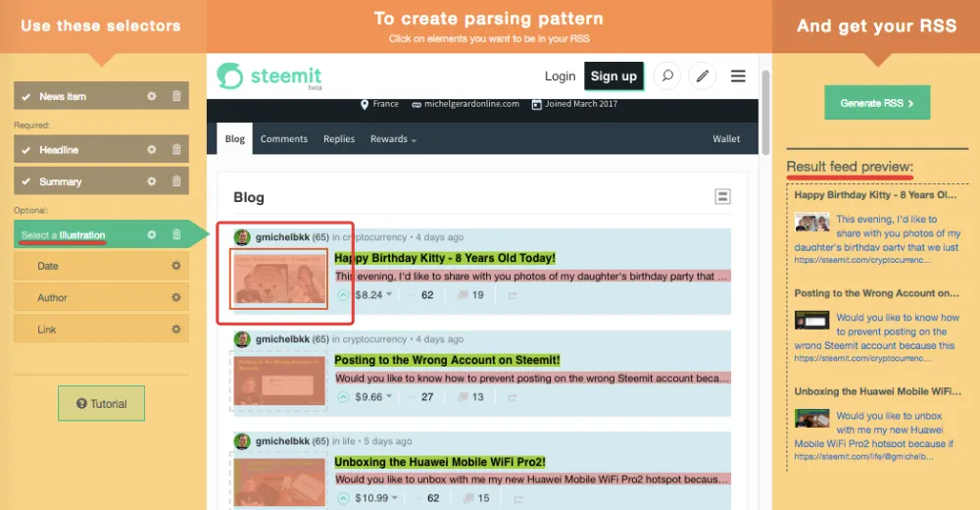Image resolution: width=980 pixels, height=510 pixels.
Task: Click the 62 vote count on Kitty post
Action: point(427,295)
